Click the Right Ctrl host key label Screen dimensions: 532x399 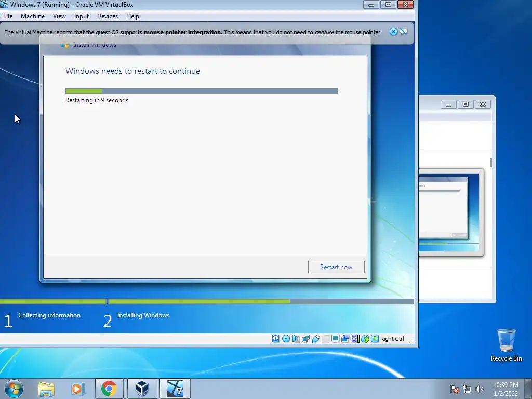(x=392, y=339)
